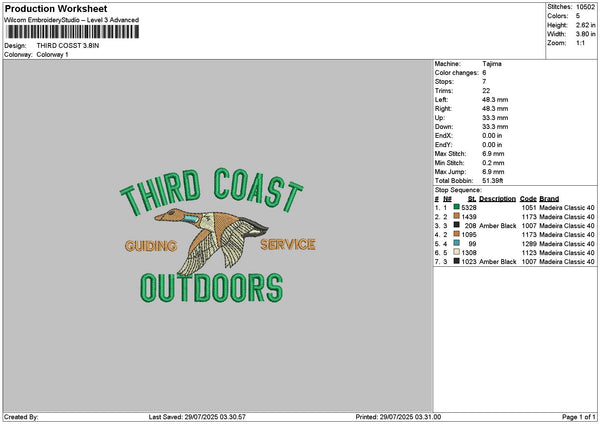The image size is (600, 424).
Task: Click the Min Stitch value 0.2 mm
Action: coord(493,163)
